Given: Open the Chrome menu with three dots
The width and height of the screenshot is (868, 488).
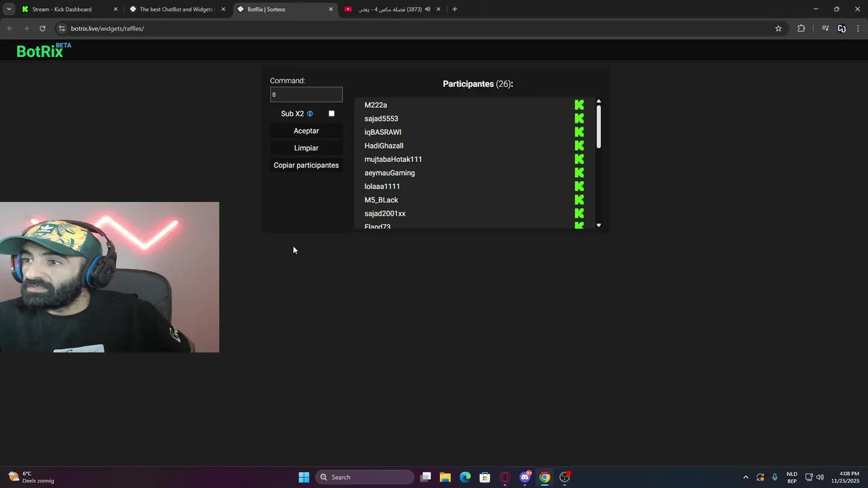Looking at the screenshot, I should [858, 28].
